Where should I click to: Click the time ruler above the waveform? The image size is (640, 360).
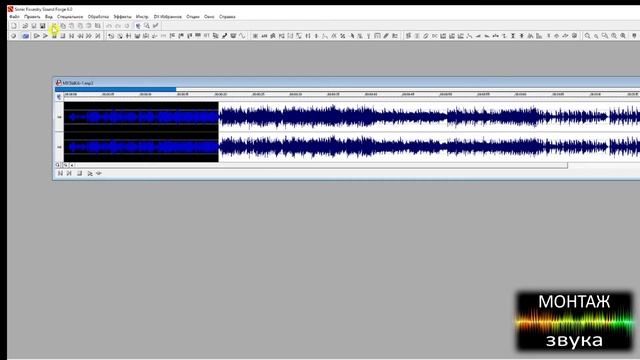tap(352, 95)
